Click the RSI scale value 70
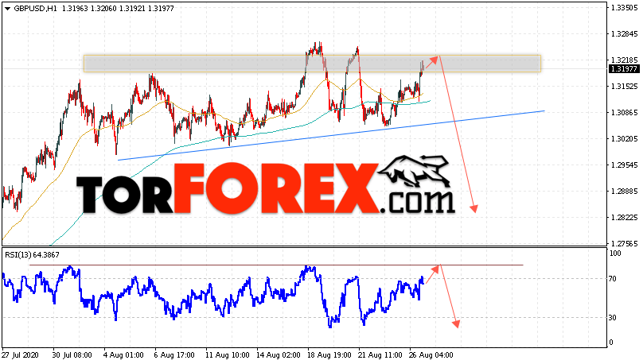The width and height of the screenshot is (643, 364). (613, 279)
